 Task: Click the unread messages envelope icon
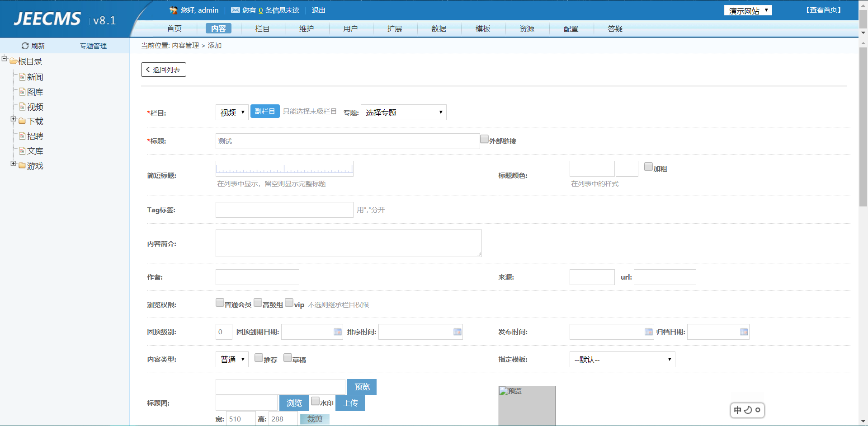point(235,10)
